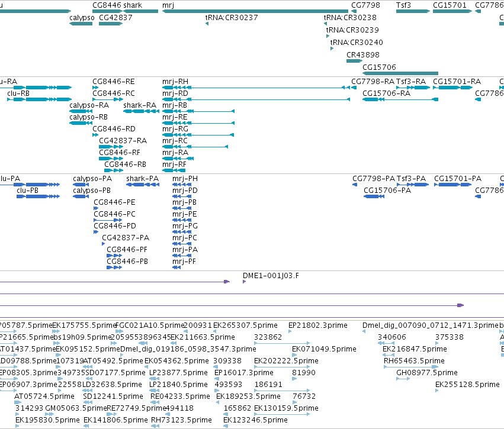Select transcript mrj-RD
504x429 pixels.
pyautogui.click(x=256, y=99)
